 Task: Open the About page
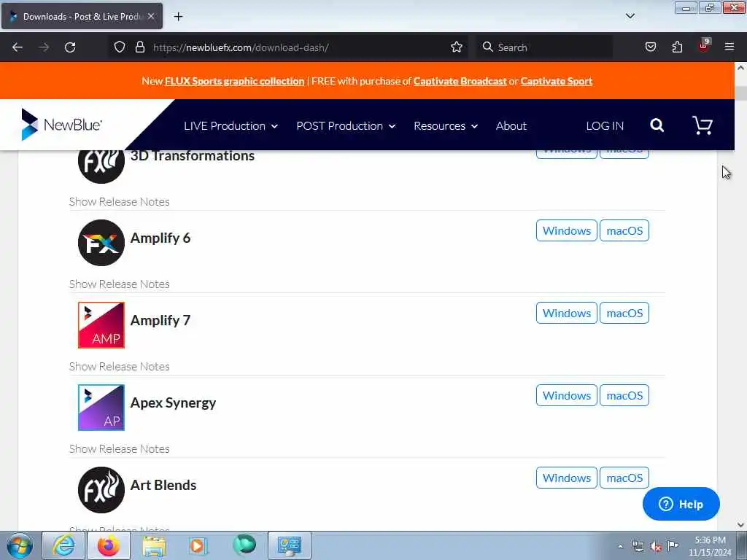(x=511, y=125)
